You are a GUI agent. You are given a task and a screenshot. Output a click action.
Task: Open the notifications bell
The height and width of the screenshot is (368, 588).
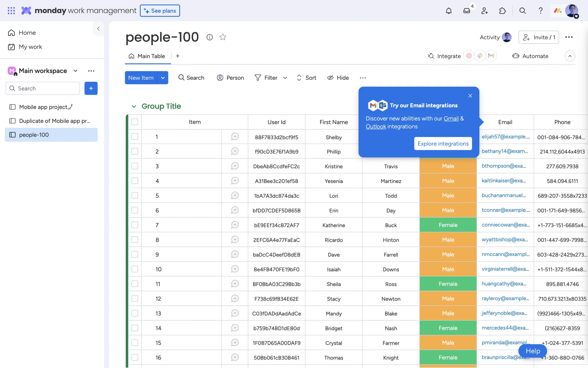(449, 11)
